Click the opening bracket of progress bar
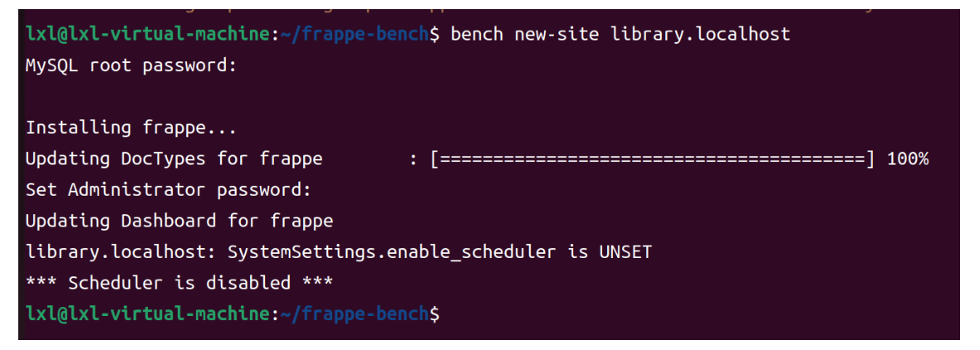 (x=435, y=158)
